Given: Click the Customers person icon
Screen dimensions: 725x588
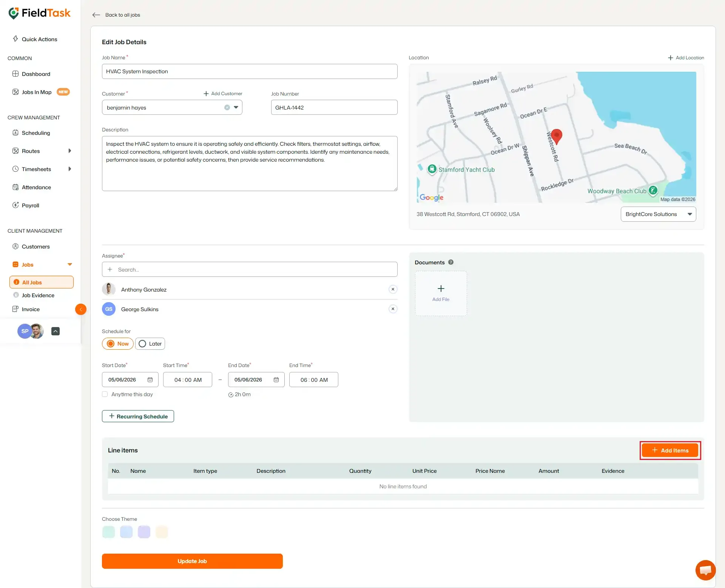Looking at the screenshot, I should pyautogui.click(x=15, y=246).
